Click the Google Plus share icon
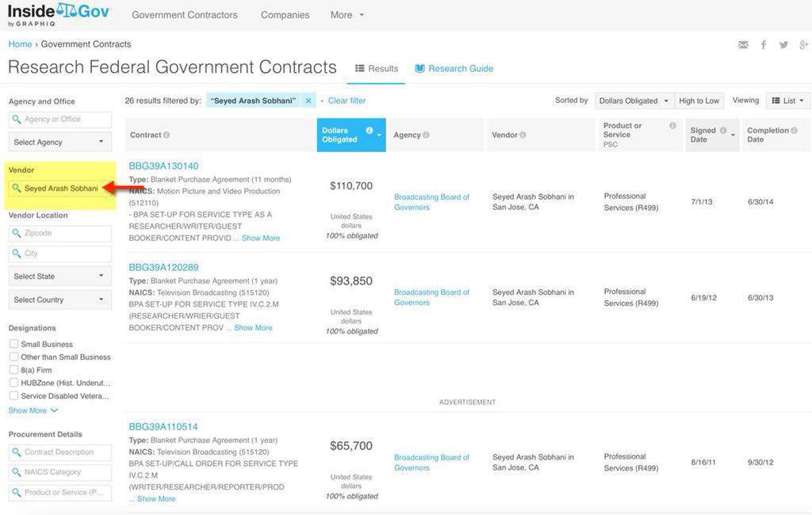This screenshot has height=515, width=812. tap(803, 45)
